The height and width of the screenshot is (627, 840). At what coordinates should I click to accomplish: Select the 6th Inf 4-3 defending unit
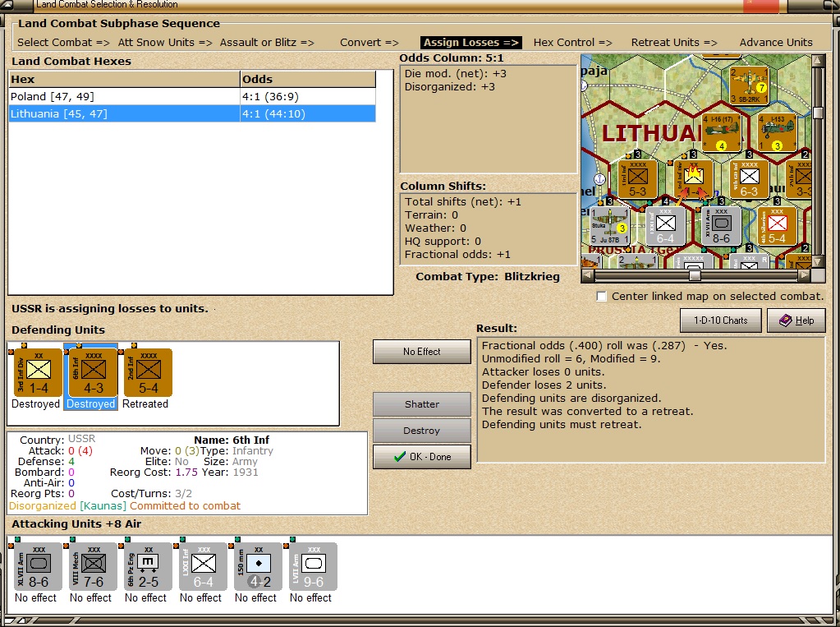click(x=94, y=372)
